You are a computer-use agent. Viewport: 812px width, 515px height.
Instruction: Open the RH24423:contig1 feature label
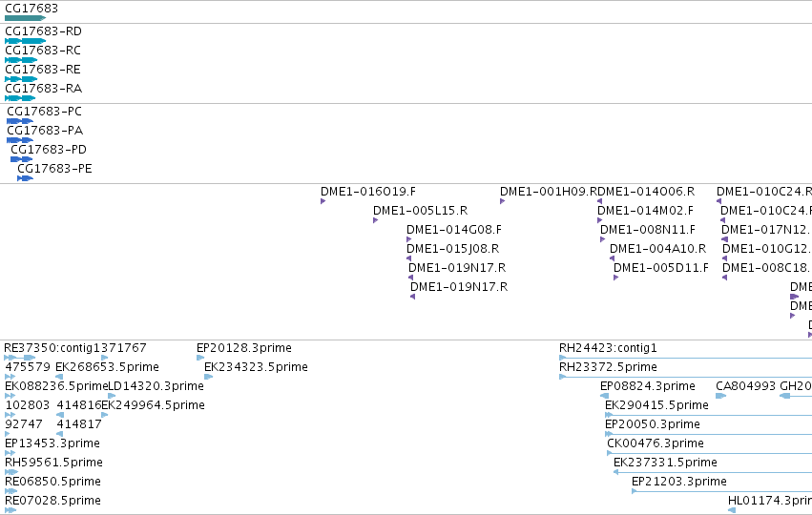(x=608, y=348)
